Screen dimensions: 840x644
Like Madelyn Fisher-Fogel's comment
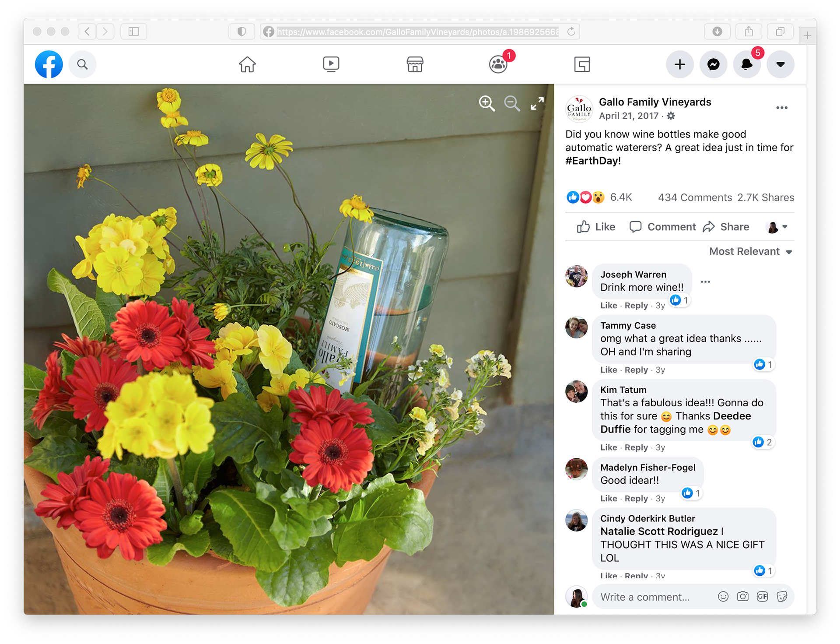[609, 499]
